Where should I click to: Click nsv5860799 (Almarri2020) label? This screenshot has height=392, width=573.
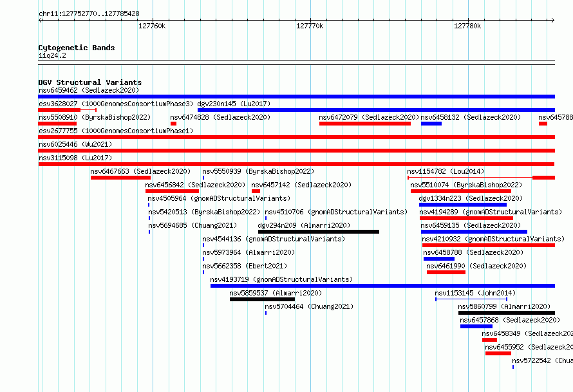pyautogui.click(x=504, y=306)
